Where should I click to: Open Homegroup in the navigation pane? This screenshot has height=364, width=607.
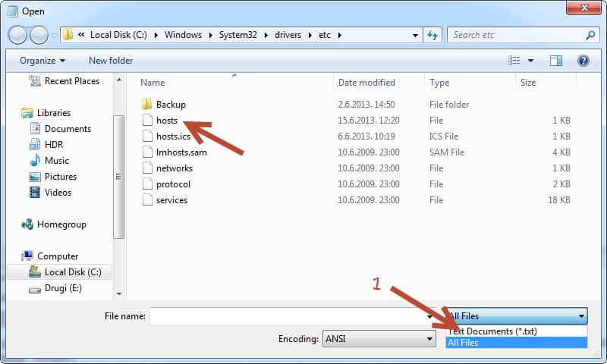click(x=61, y=224)
